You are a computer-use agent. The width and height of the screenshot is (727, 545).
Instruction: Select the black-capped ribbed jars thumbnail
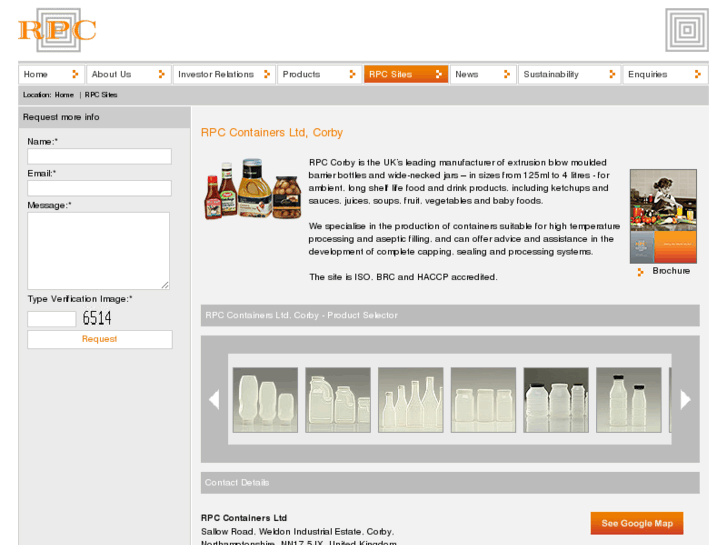coord(556,400)
